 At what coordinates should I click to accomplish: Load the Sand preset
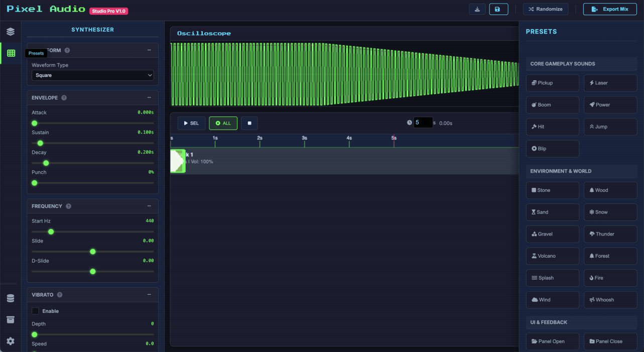click(x=552, y=212)
